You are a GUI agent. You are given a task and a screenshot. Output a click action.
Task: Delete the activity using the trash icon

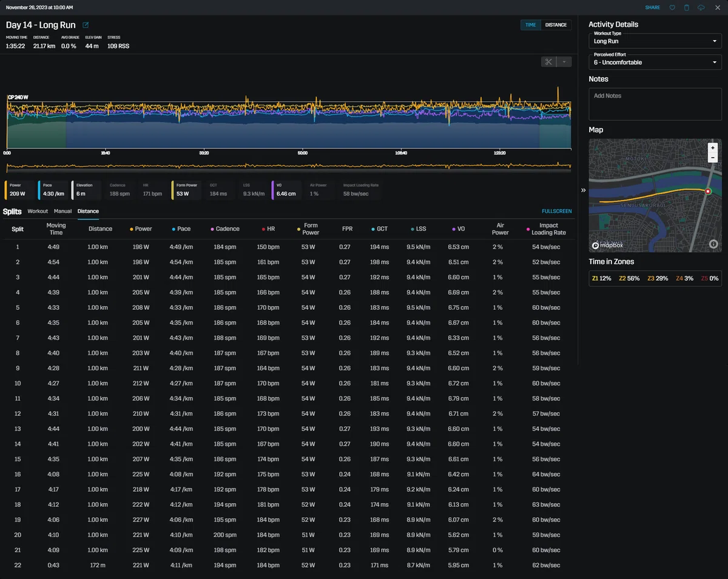(x=687, y=7)
